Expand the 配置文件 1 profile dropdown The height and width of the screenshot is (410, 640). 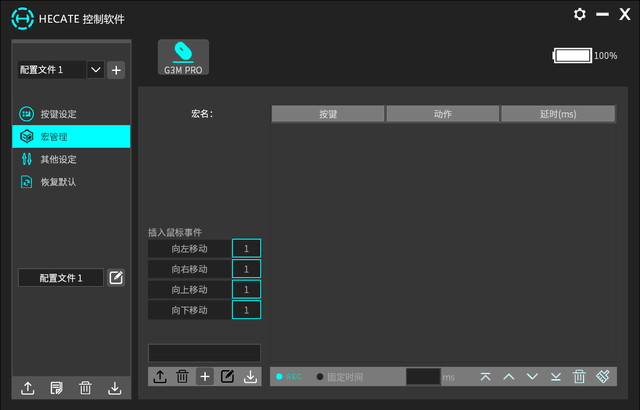click(96, 69)
